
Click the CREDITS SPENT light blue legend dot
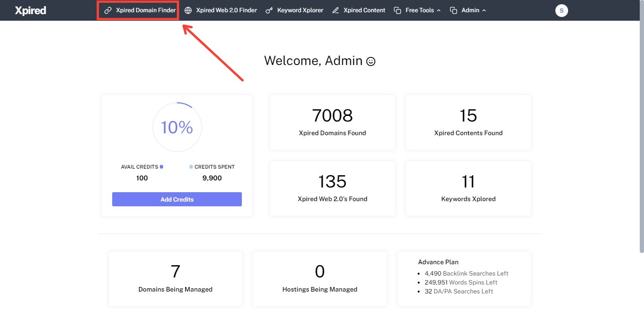[x=191, y=167]
